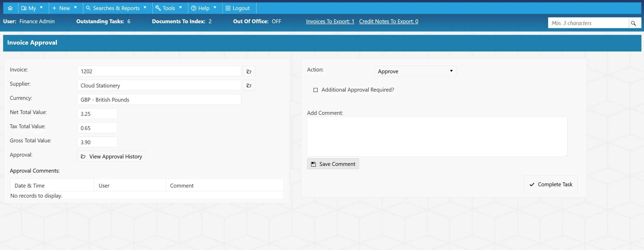The height and width of the screenshot is (250, 644).
Task: Click the Tax Total Value field
Action: [97, 128]
